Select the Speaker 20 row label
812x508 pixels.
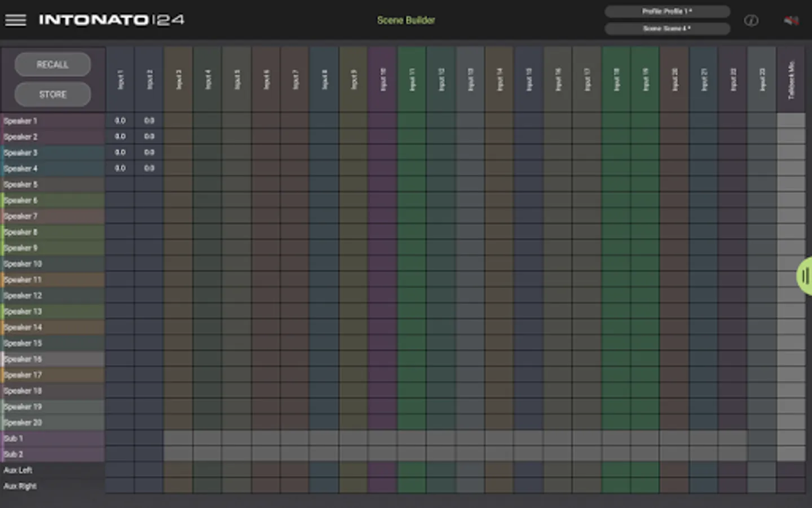point(53,422)
